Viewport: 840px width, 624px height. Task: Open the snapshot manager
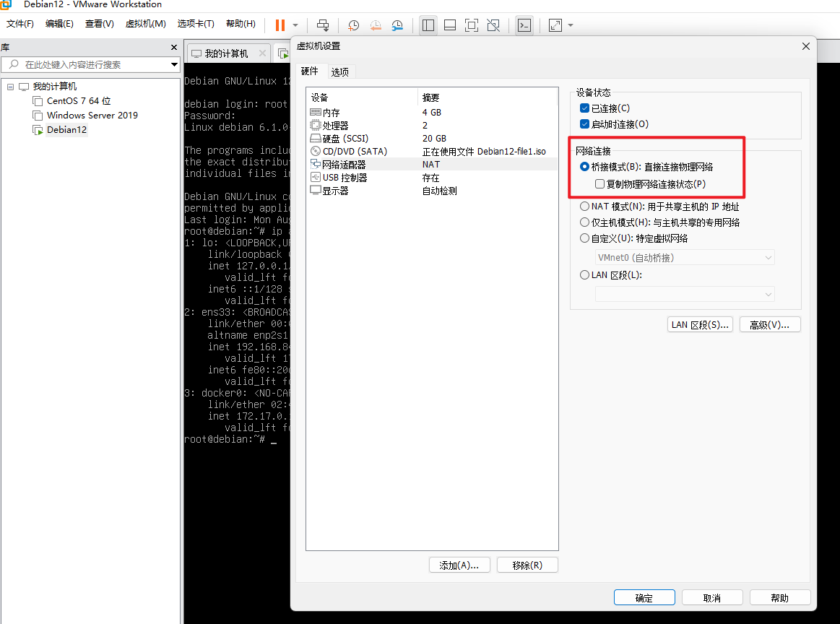[397, 25]
